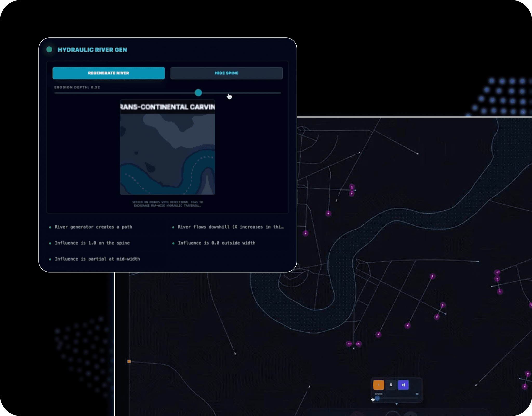Click the small orange square node on left edge

(x=129, y=361)
